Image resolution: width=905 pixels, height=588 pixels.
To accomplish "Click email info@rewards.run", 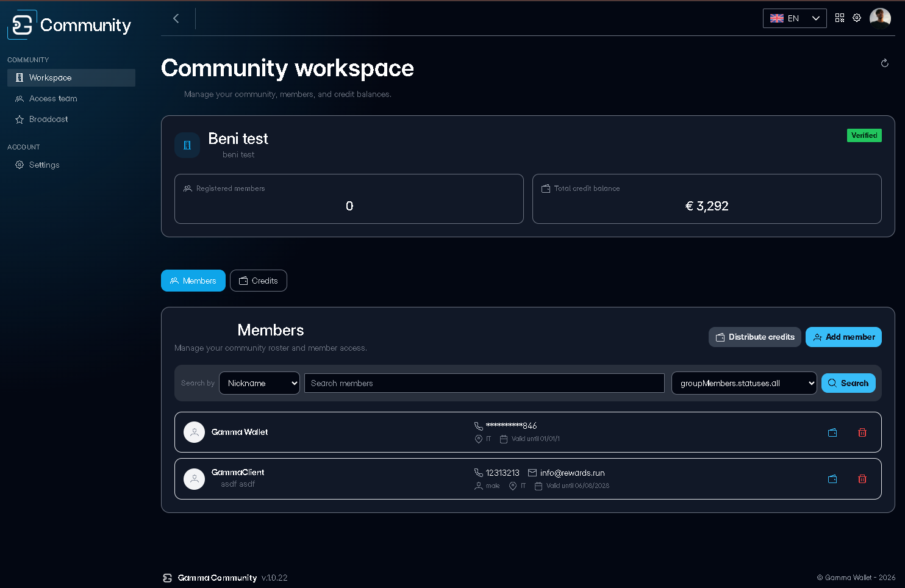I will (572, 473).
